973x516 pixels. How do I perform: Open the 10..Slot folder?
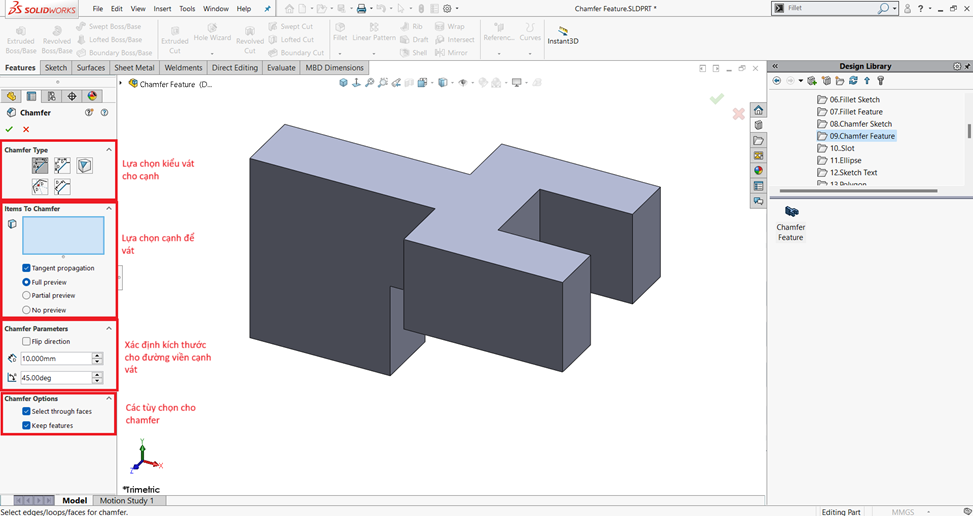pos(836,148)
